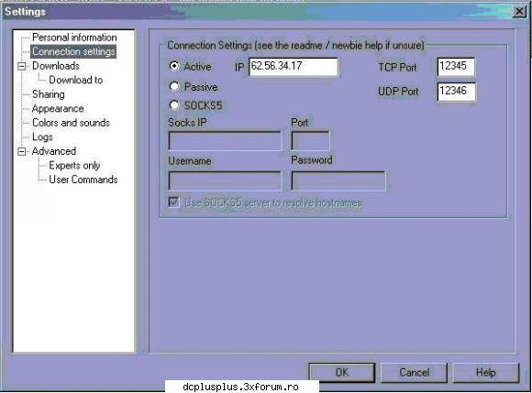
Task: Click the Password input field
Action: tap(338, 180)
